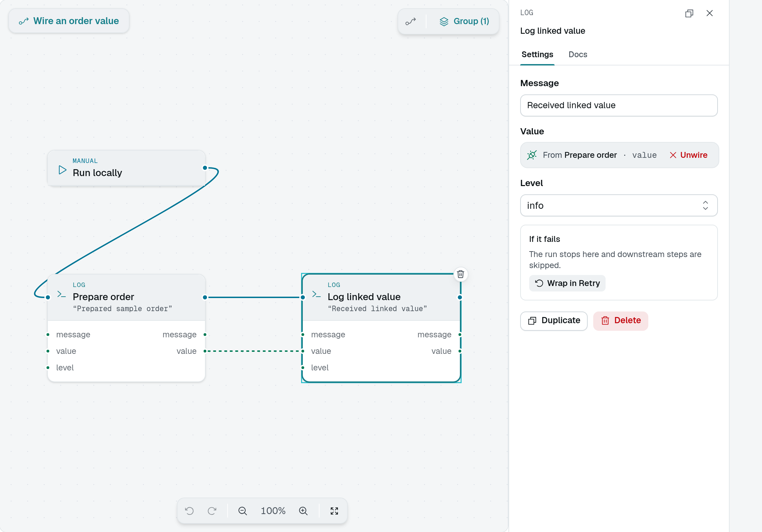
Task: Click the Prepare order right output port
Action: pos(205,297)
